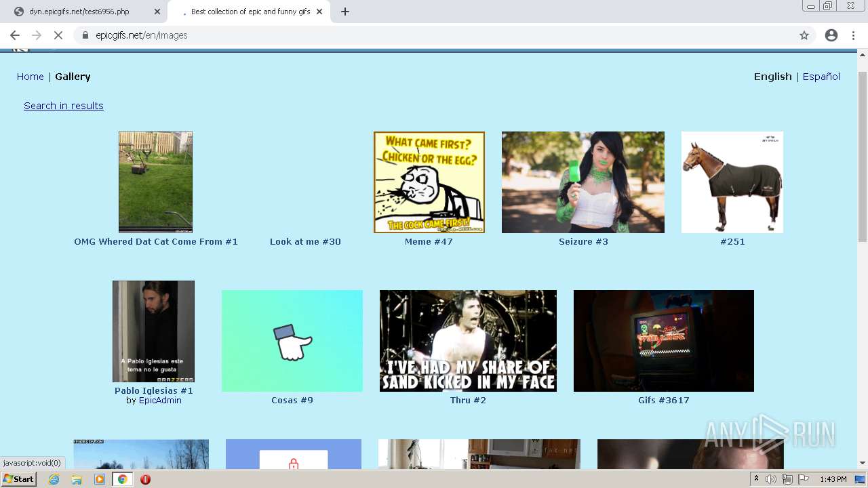Open the media player taskbar icon

[x=100, y=479]
